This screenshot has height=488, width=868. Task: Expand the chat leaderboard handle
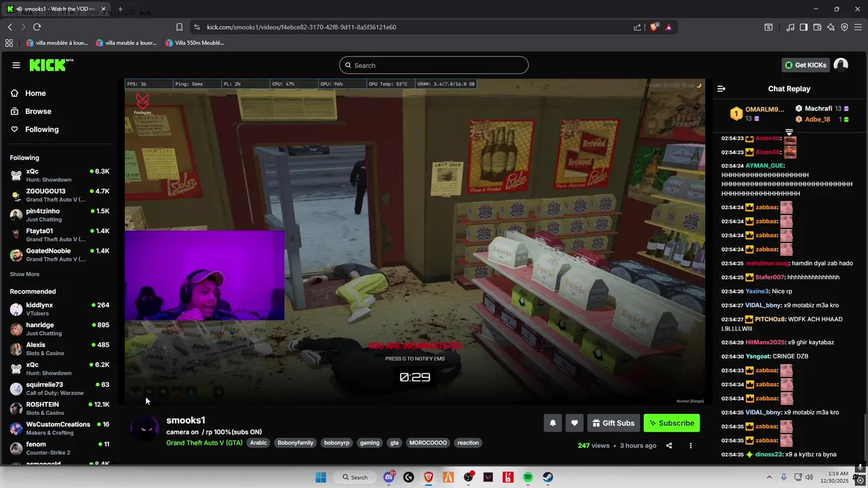coord(789,131)
